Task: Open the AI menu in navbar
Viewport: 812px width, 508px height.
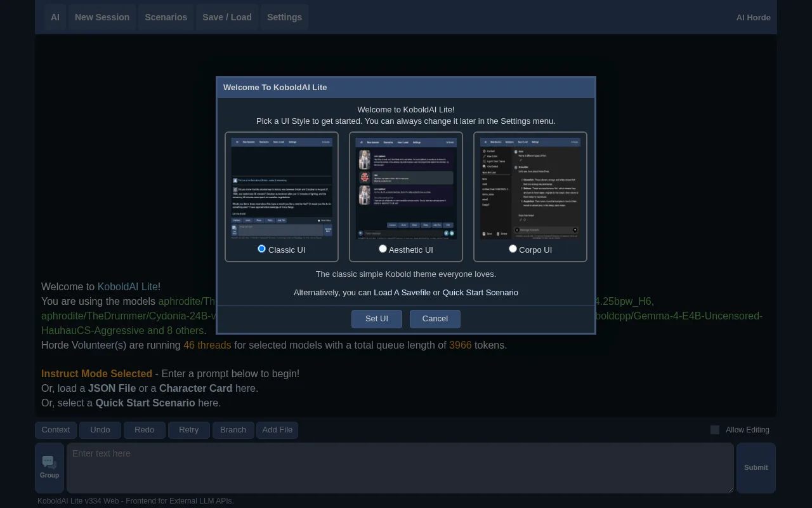Action: [55, 17]
